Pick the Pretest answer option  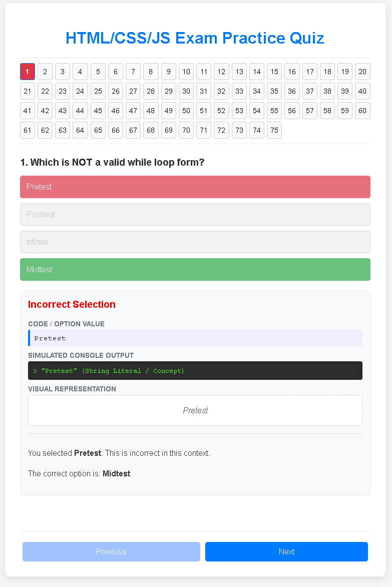(x=195, y=187)
